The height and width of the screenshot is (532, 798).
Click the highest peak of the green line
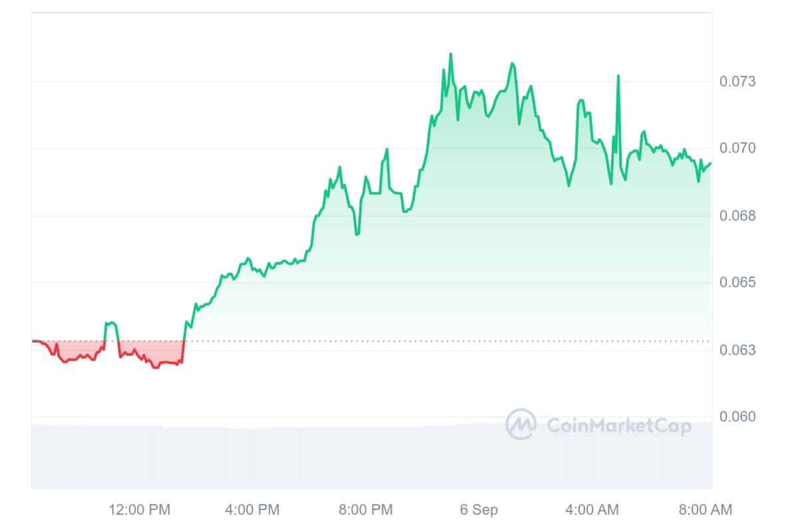pos(451,54)
